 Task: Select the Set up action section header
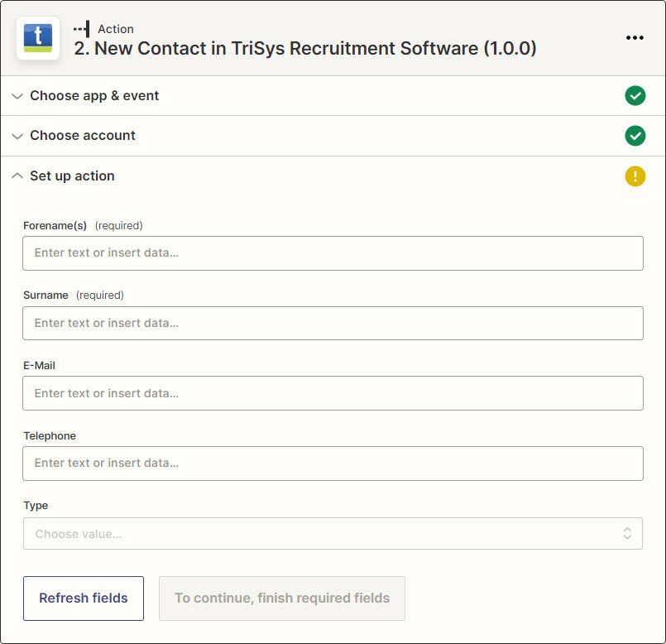pos(333,176)
